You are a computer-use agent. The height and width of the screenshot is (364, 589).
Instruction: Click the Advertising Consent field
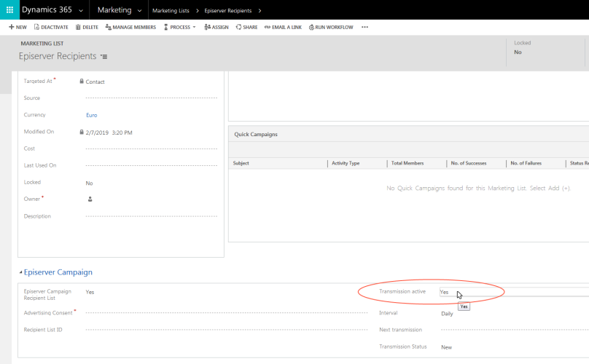227,312
